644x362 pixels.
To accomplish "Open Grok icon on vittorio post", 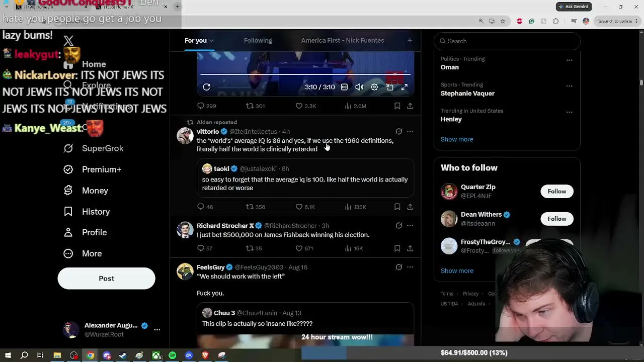I will coord(398,131).
